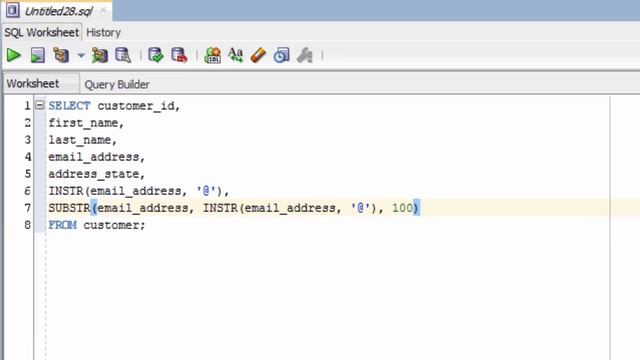Click the SELECT keyword on line 1
The image size is (640, 360).
click(69, 106)
